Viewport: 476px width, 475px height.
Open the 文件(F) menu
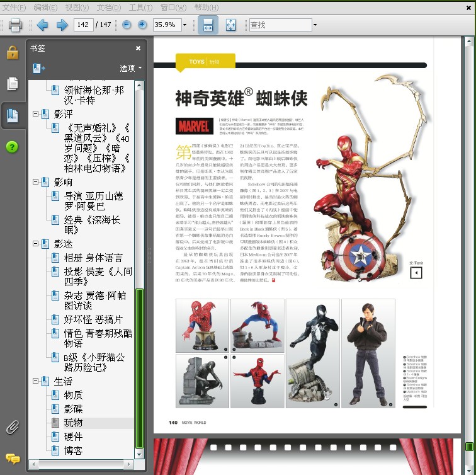14,8
